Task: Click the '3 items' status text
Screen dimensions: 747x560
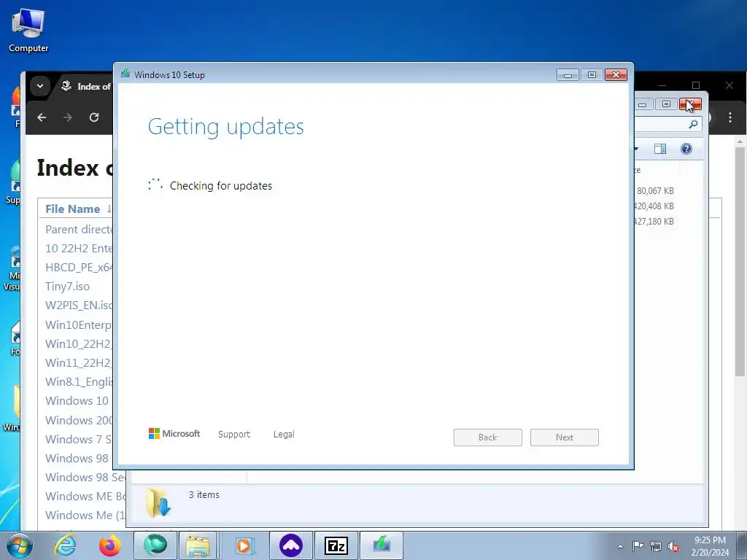Action: coord(204,495)
